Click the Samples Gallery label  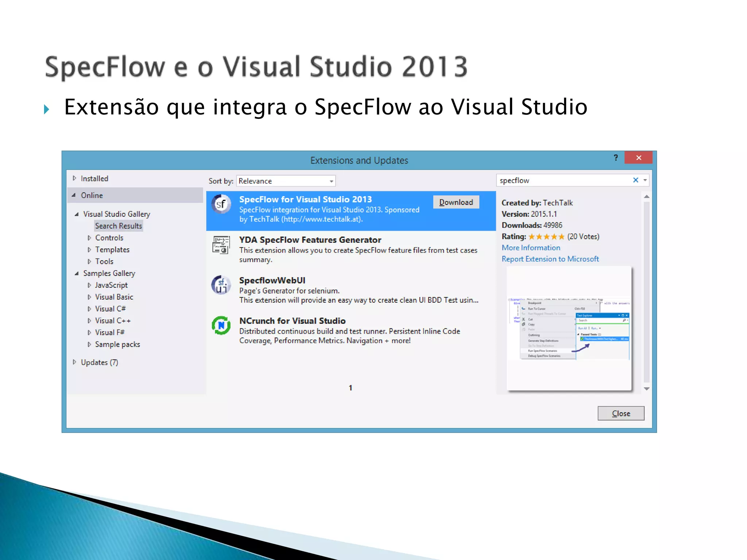109,273
